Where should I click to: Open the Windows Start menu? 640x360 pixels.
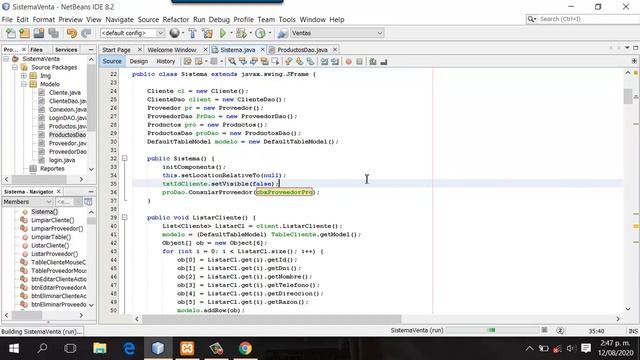(x=14, y=348)
